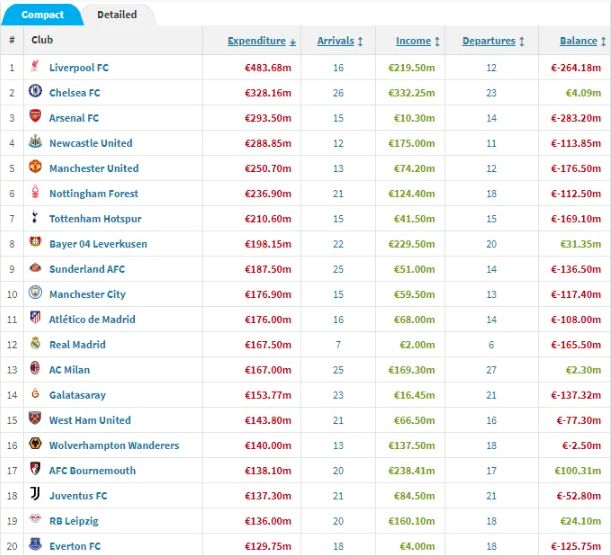Click the Manchester United crest icon
The image size is (611, 555).
click(x=35, y=166)
